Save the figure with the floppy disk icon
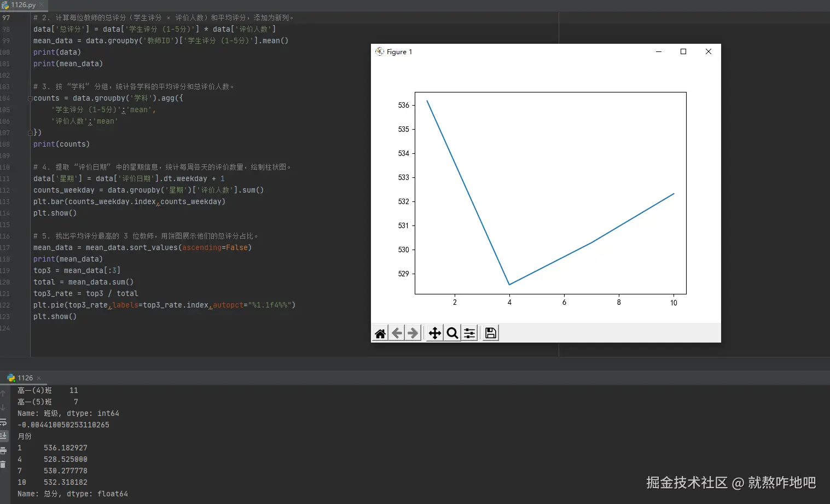Viewport: 830px width, 504px height. click(x=491, y=333)
